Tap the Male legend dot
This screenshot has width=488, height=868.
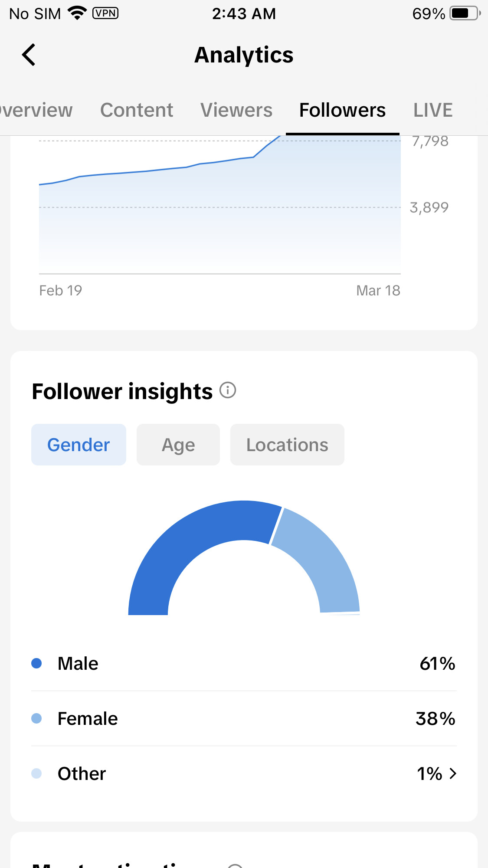[36, 663]
